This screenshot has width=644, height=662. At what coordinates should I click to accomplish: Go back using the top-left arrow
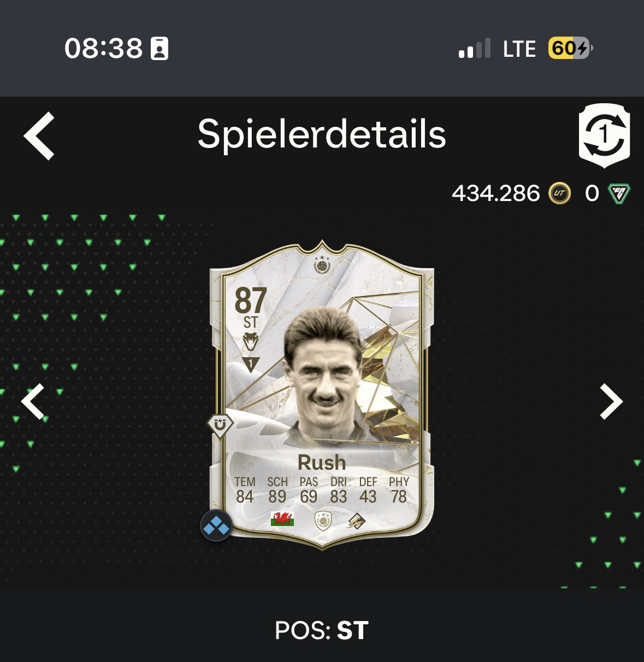[39, 136]
